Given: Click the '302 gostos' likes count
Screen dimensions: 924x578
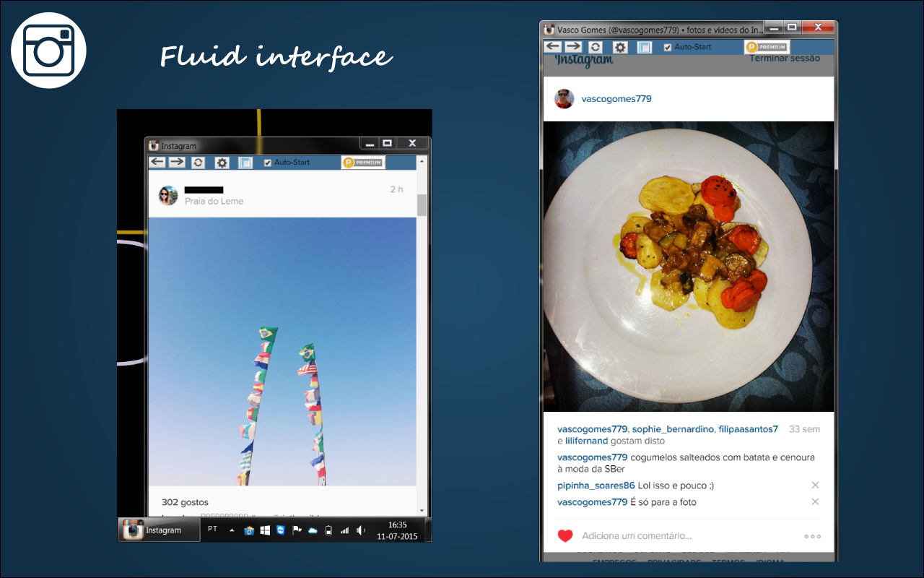Looking at the screenshot, I should 185,502.
